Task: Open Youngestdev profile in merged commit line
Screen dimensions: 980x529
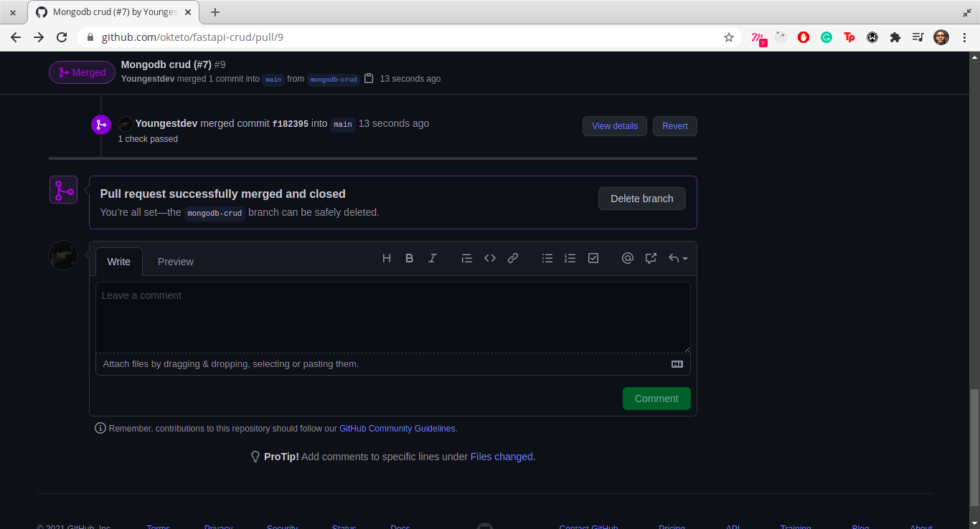Action: (x=166, y=123)
